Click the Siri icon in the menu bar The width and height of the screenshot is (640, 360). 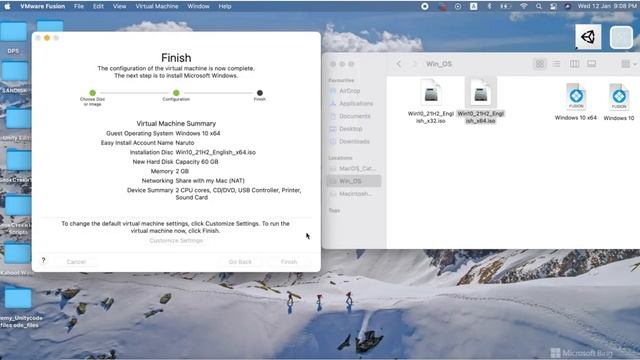click(x=567, y=7)
